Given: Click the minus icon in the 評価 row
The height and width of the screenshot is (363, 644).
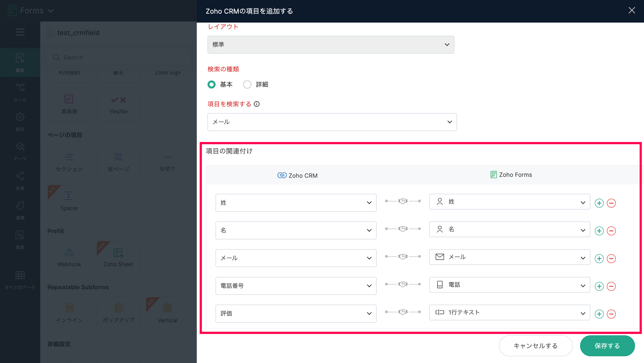Looking at the screenshot, I should [611, 314].
